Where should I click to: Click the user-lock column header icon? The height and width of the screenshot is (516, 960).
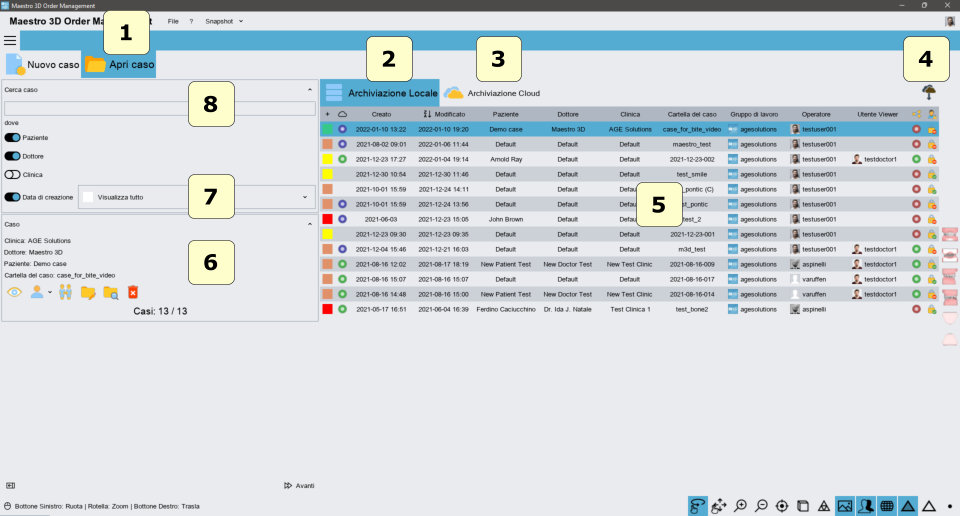tap(932, 114)
